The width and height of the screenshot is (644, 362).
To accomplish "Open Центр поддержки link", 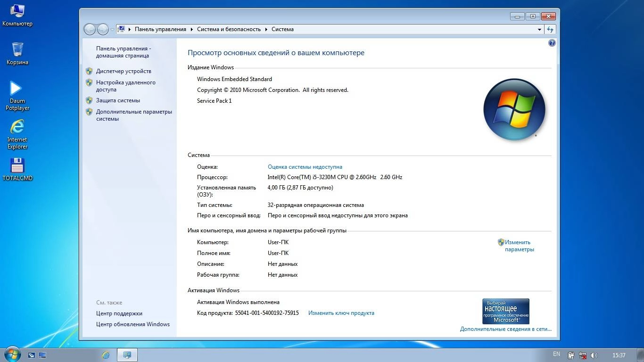I will (x=119, y=313).
